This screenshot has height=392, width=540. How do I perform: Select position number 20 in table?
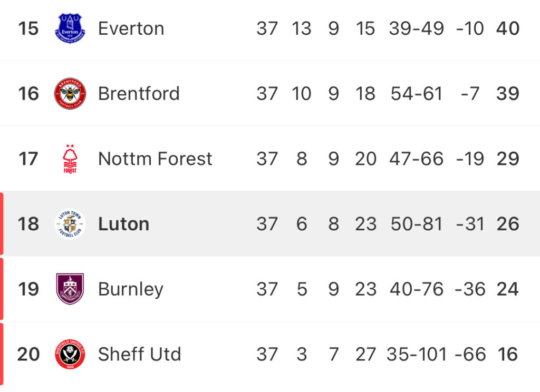click(28, 354)
